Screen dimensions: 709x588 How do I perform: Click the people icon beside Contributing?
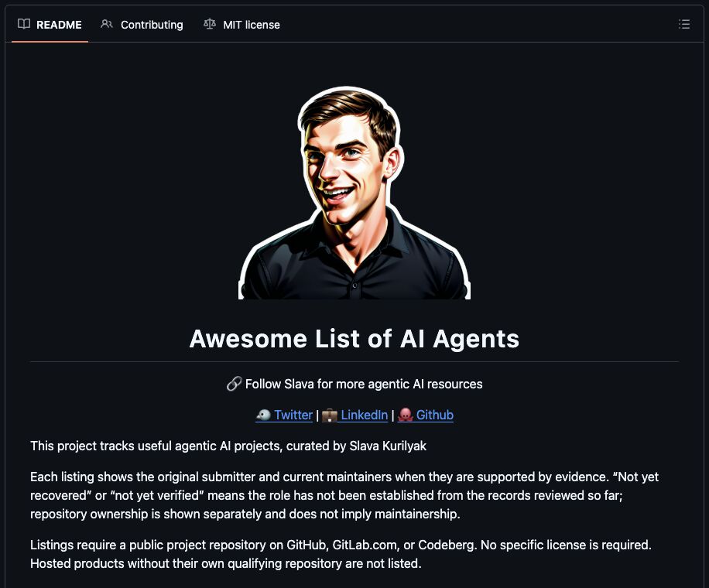[x=107, y=24]
